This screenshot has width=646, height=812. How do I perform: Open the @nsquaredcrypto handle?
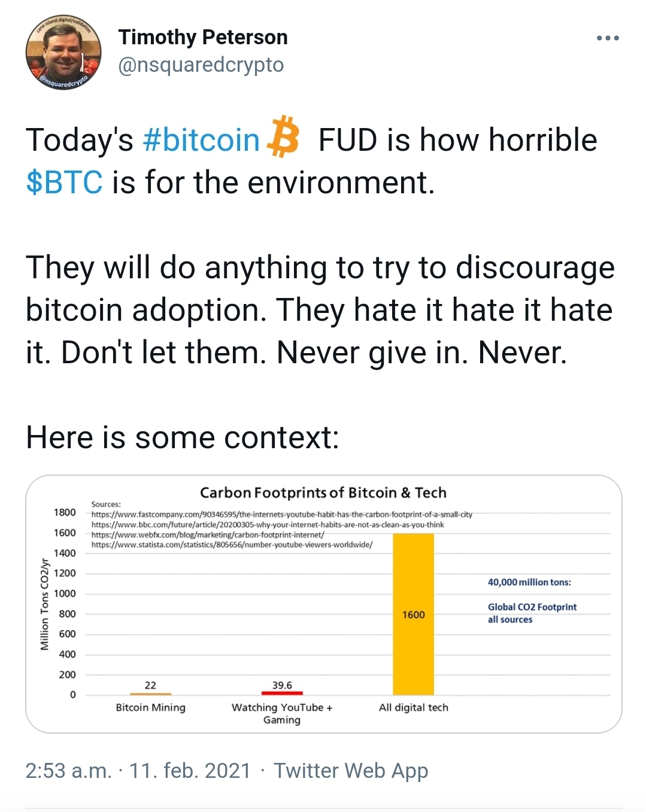coord(201,65)
